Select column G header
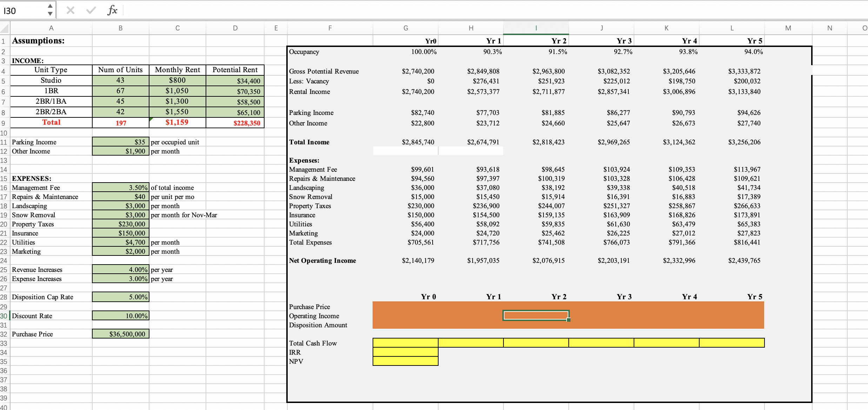Screen dimensions: 868x410 click(x=406, y=28)
